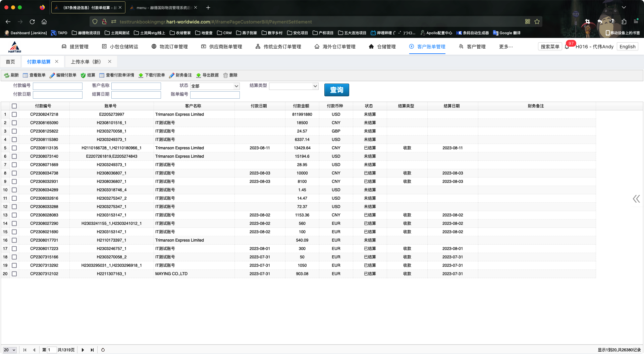Open the page size dropdown showing 20
This screenshot has width=644, height=354.
10,350
